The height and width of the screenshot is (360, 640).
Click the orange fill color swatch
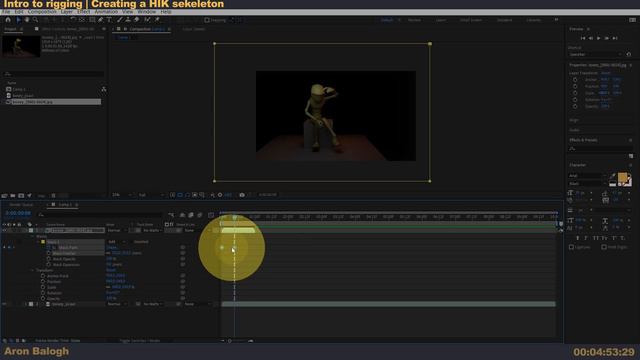click(x=622, y=177)
